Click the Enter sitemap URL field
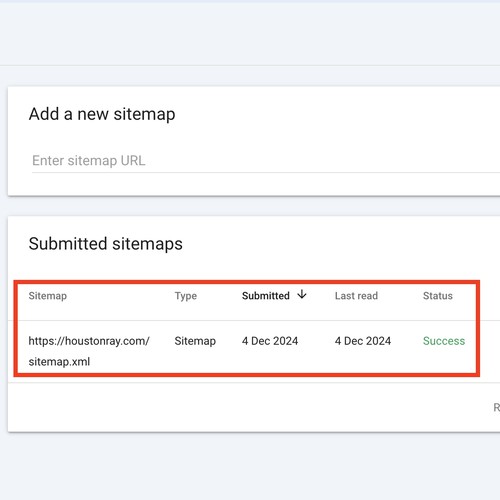 (x=266, y=161)
